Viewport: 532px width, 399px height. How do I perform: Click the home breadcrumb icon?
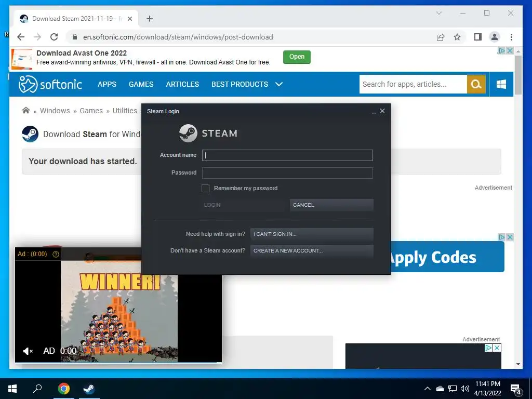[26, 110]
